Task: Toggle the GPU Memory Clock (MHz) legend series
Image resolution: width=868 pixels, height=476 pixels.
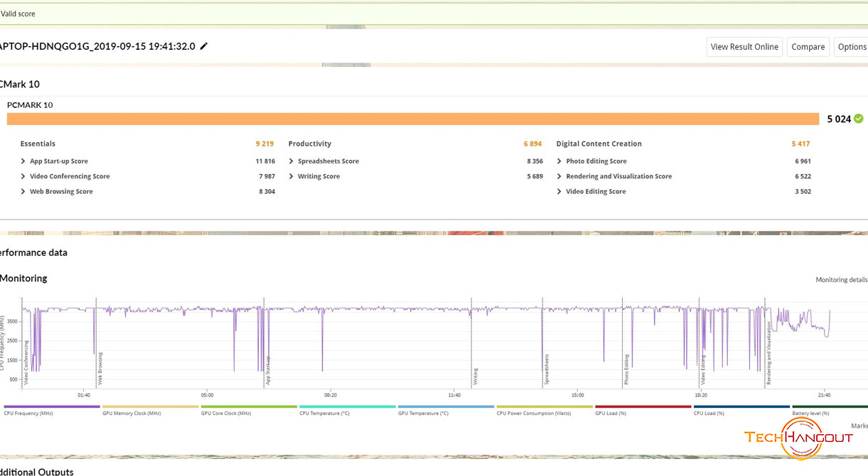Action: (x=150, y=411)
